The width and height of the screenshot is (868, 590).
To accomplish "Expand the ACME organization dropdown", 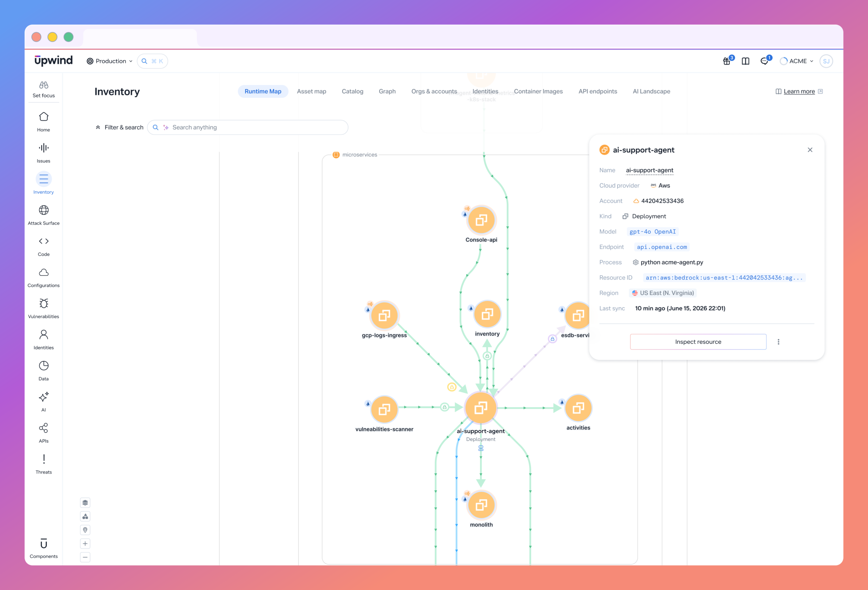I will (797, 61).
